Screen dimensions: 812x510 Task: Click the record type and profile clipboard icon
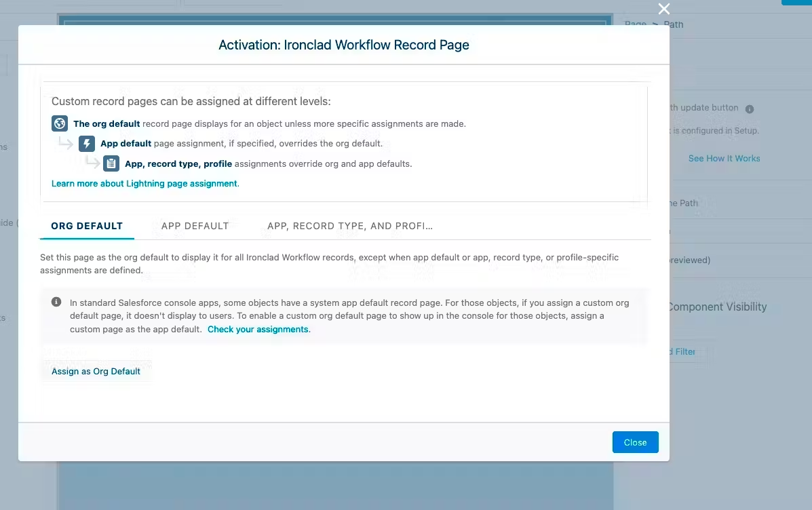pyautogui.click(x=111, y=163)
